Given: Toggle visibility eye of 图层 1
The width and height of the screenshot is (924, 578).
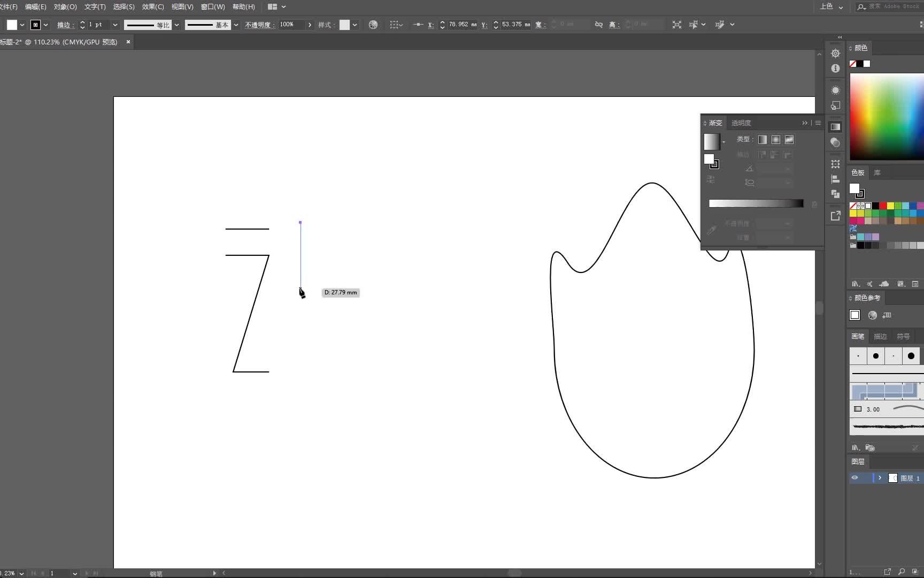Looking at the screenshot, I should [x=854, y=478].
